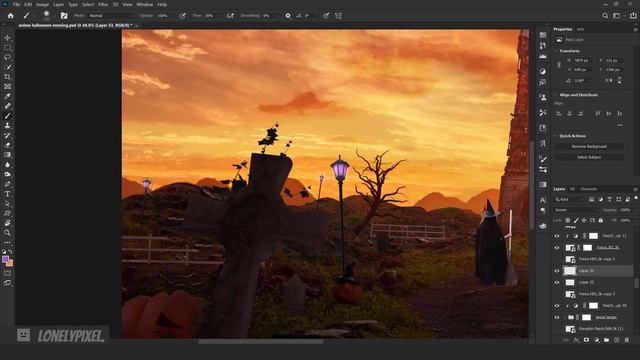Select the Hand tool
Screen dimensions: 640x360
(x=7, y=223)
